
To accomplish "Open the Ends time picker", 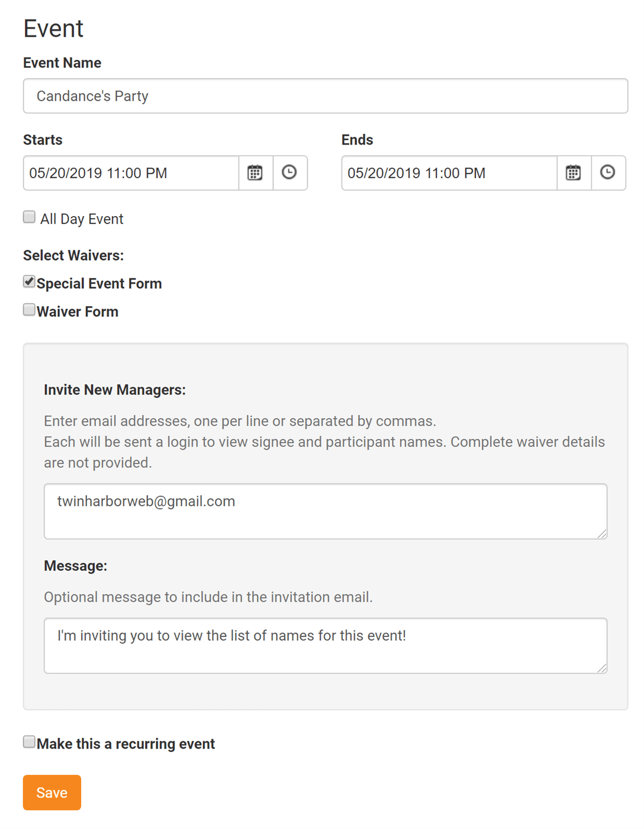I will click(x=608, y=173).
